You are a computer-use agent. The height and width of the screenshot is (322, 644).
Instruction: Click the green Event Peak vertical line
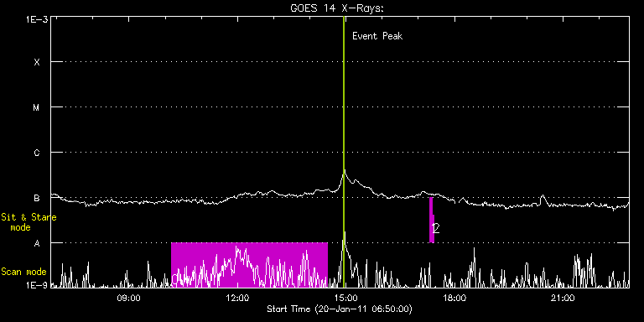(343, 152)
